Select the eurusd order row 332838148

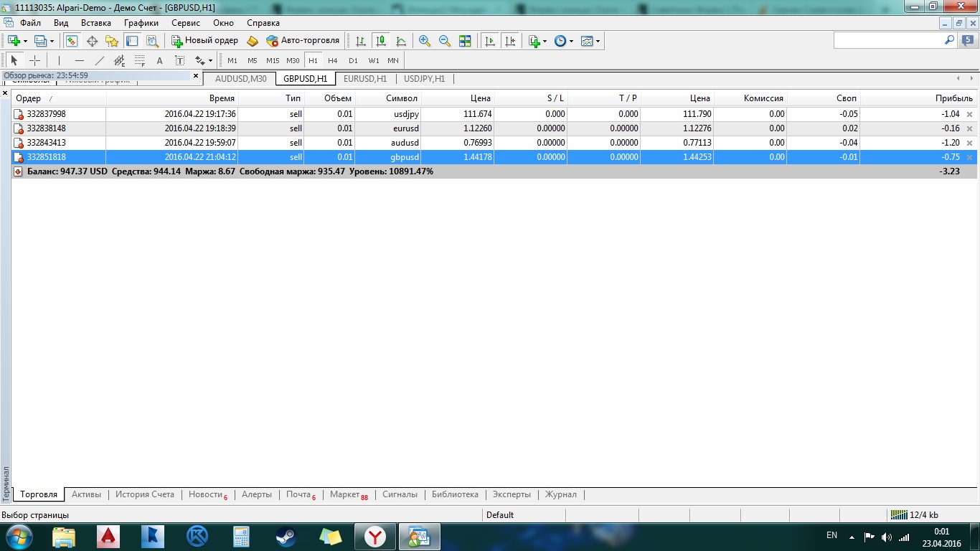[x=494, y=128]
